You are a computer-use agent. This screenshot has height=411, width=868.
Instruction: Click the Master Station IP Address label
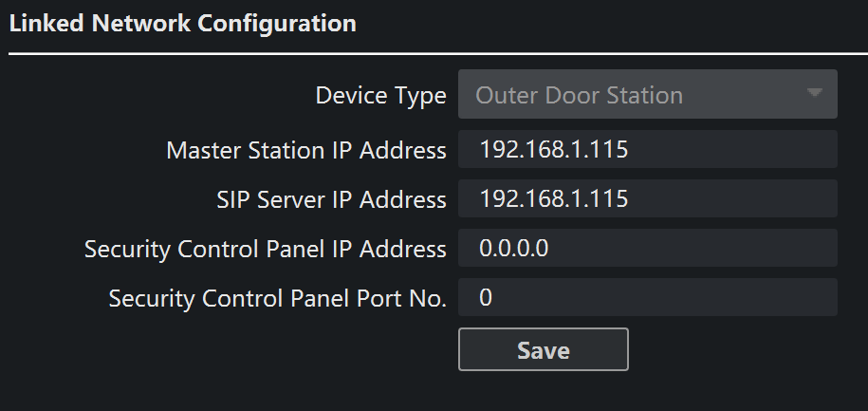(x=305, y=150)
